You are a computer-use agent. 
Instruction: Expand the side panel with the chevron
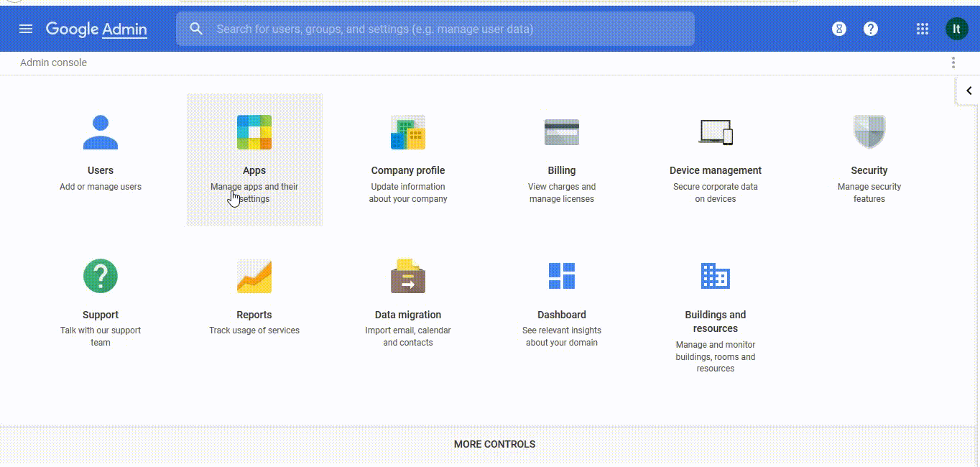pos(969,91)
